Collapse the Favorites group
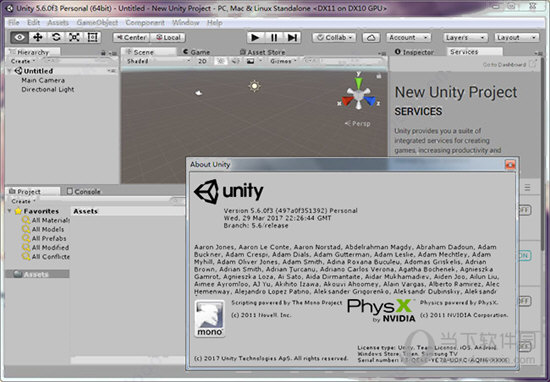Image resolution: width=550 pixels, height=382 pixels. [x=9, y=211]
